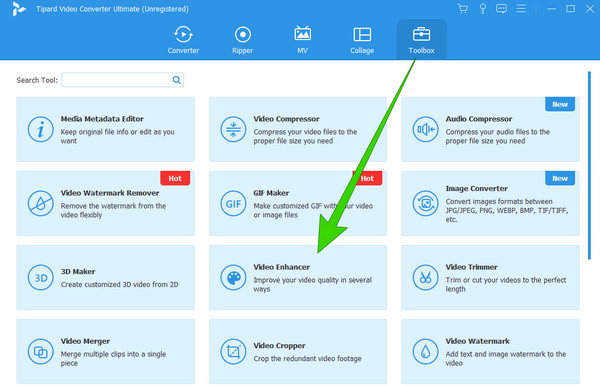Click New badge on Image Converter
Image resolution: width=600 pixels, height=386 pixels.
coord(560,178)
